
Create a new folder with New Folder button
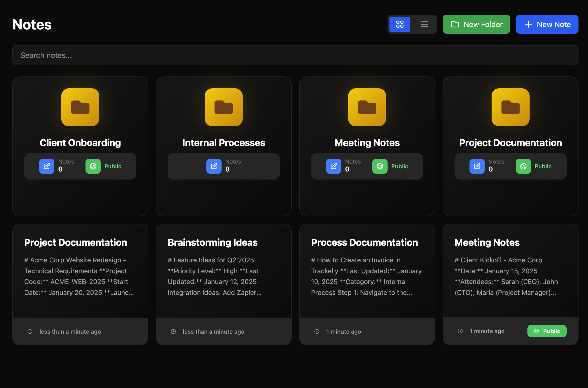point(476,24)
